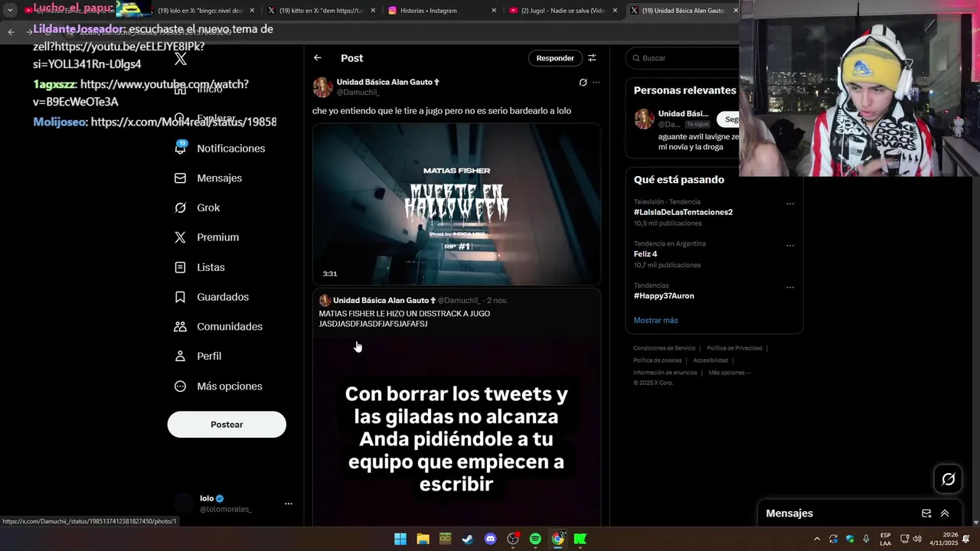Viewport: 980px width, 551px height.
Task: Switch to the "kitto en X" tab
Action: [322, 11]
